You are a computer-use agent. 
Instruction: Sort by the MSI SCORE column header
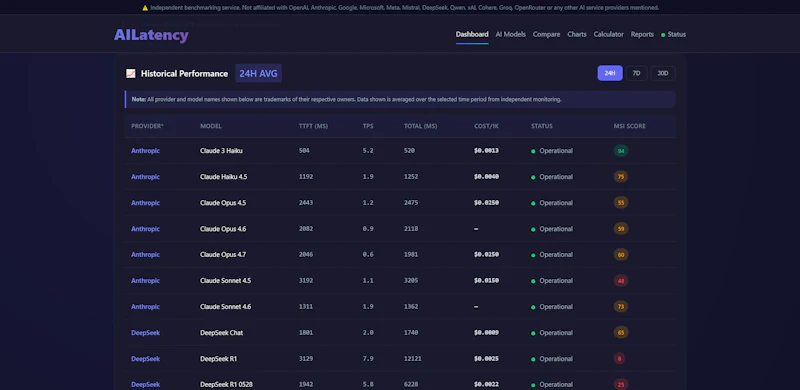(630, 126)
